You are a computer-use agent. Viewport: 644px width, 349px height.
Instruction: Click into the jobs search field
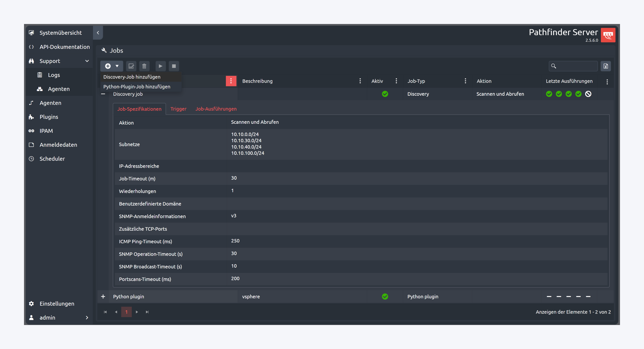pos(576,66)
